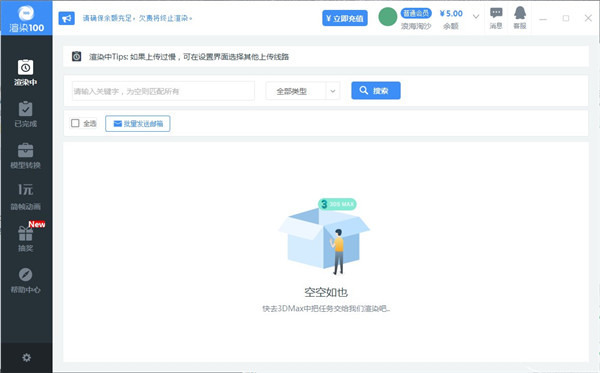The width and height of the screenshot is (600, 373).
Task: Open the 1元 animation promo icon
Action: pos(26,189)
